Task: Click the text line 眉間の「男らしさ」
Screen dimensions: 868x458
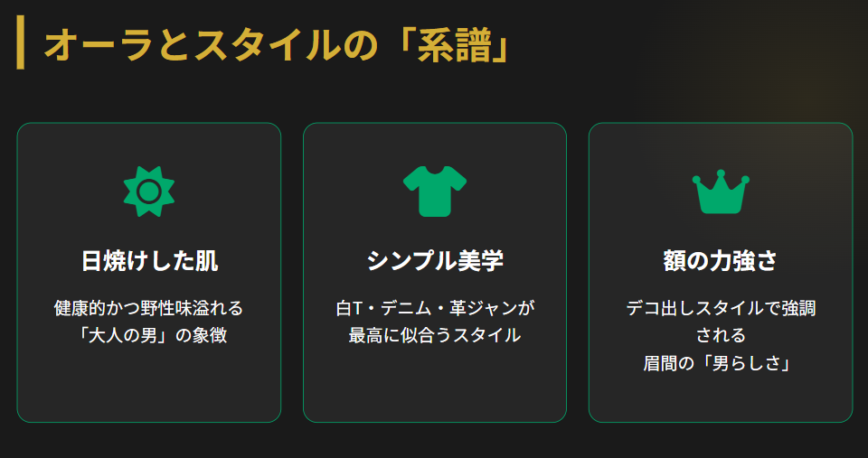Action: (x=721, y=363)
